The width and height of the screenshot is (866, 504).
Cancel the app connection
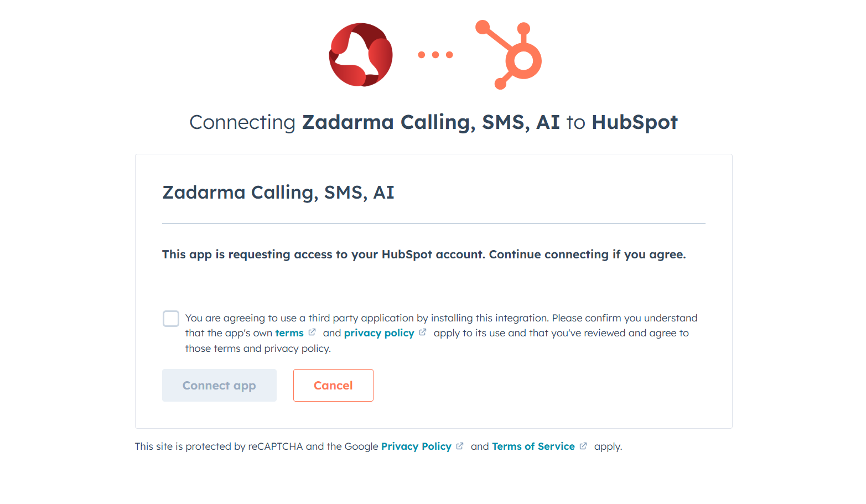click(x=333, y=385)
